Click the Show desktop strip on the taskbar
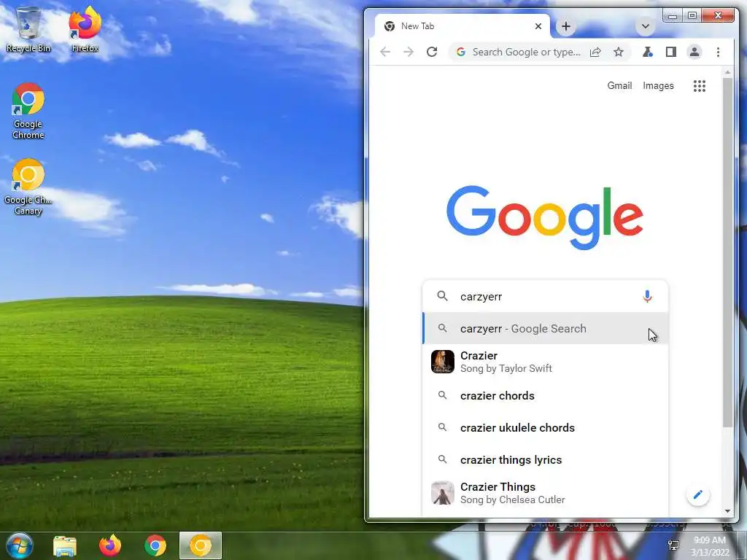This screenshot has width=747, height=560. point(742,545)
